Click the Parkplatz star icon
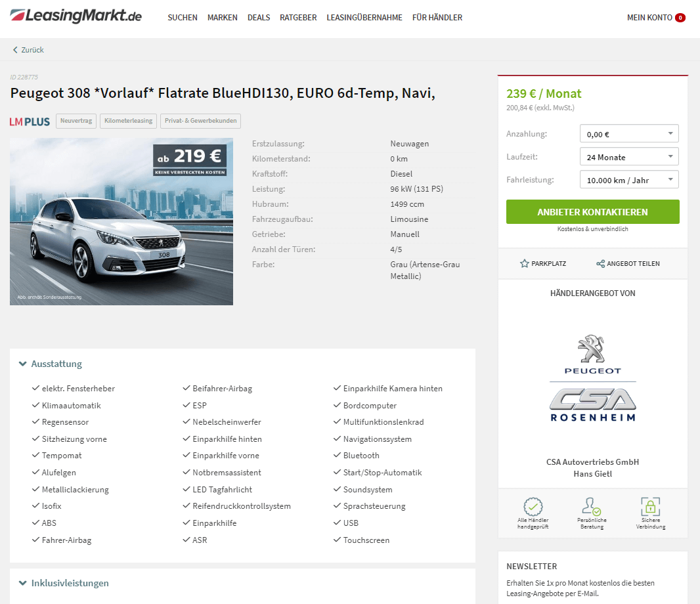Viewport: 700px width, 604px height. tap(525, 263)
